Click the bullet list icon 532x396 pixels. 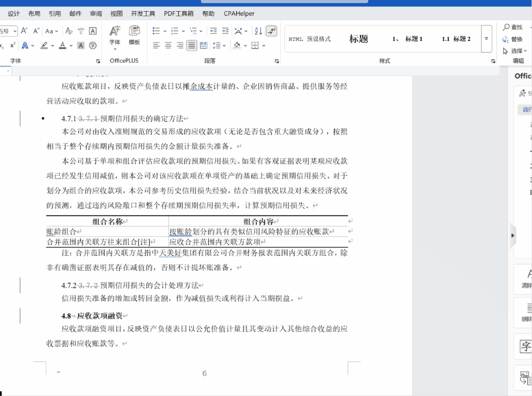156,31
